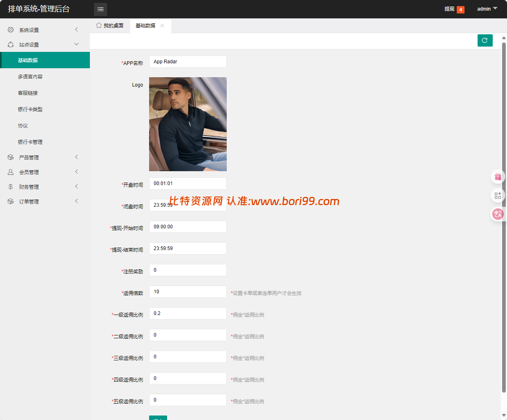The width and height of the screenshot is (507, 420).
Task: Close the 基础数据 tab
Action: tap(162, 25)
